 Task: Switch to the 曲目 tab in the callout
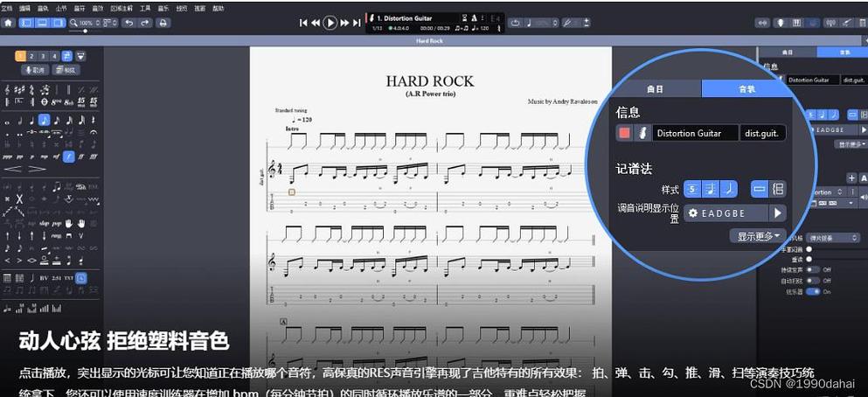[655, 88]
